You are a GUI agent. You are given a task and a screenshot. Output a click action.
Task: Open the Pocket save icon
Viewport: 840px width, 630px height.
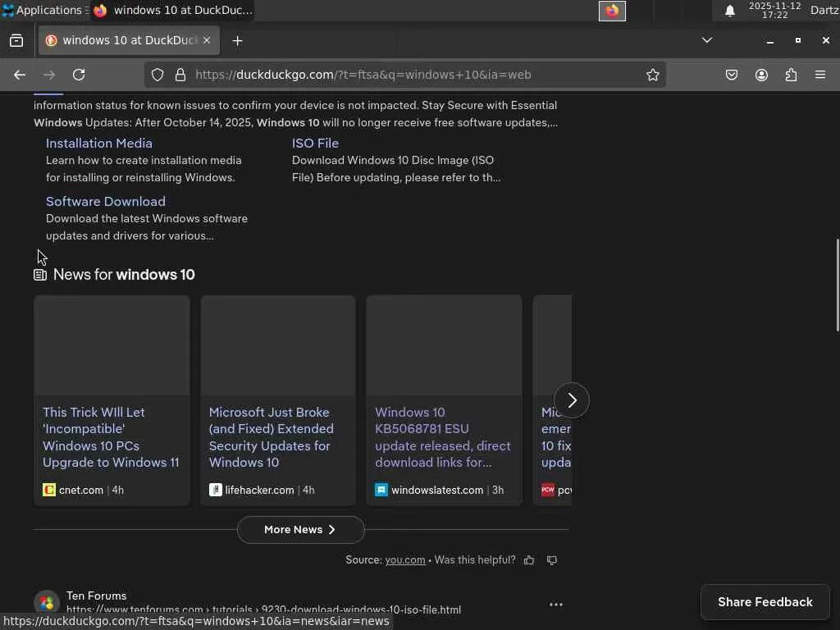pos(731,75)
